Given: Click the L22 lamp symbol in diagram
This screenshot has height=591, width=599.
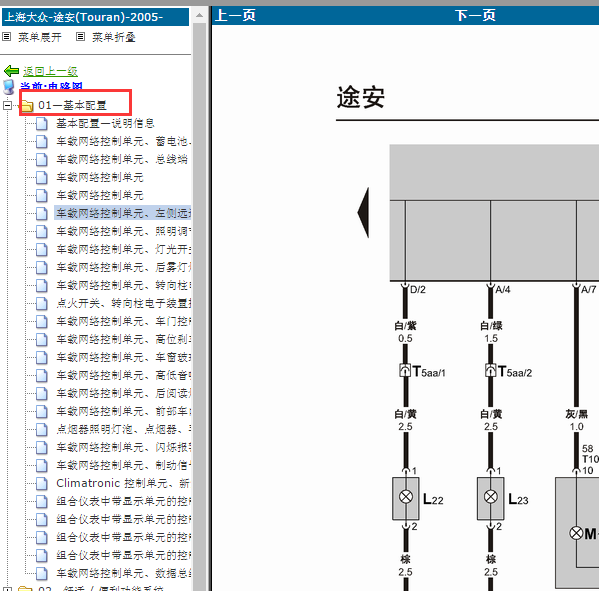Looking at the screenshot, I should 406,497.
